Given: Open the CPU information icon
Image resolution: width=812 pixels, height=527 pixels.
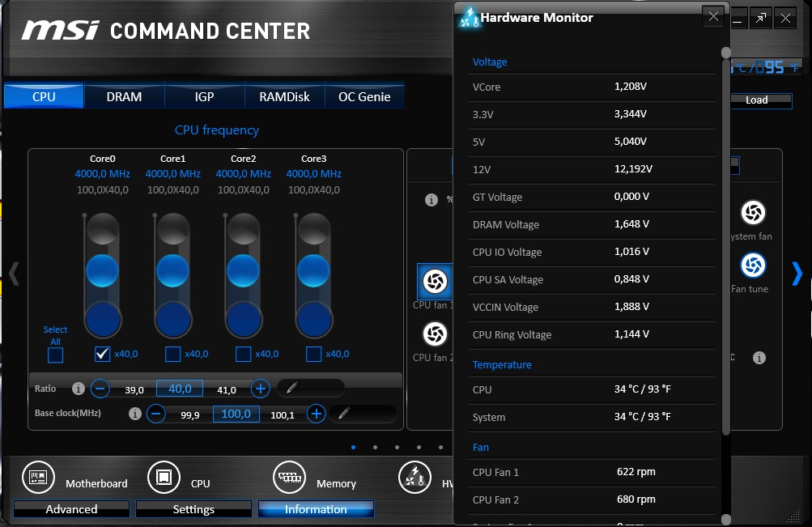Looking at the screenshot, I should (x=164, y=477).
